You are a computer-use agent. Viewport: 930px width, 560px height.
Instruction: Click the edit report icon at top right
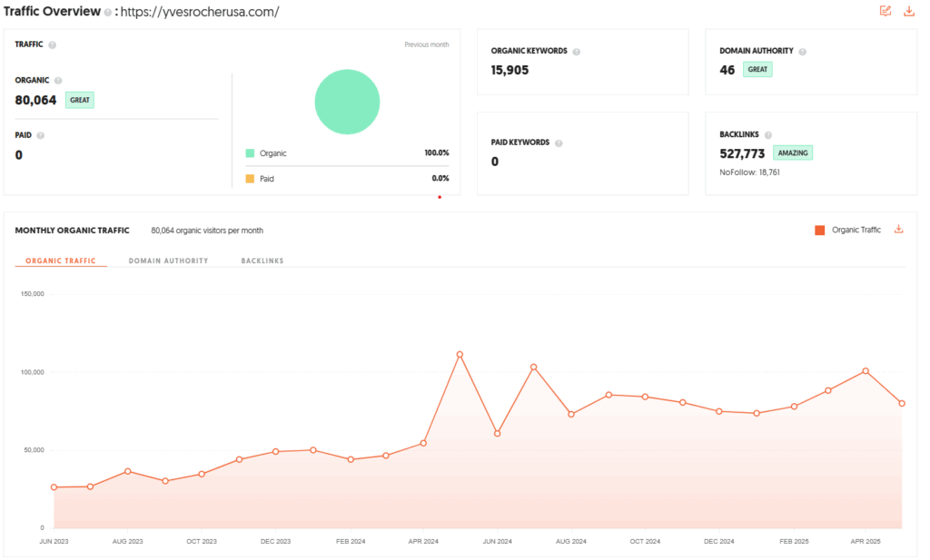[x=885, y=11]
